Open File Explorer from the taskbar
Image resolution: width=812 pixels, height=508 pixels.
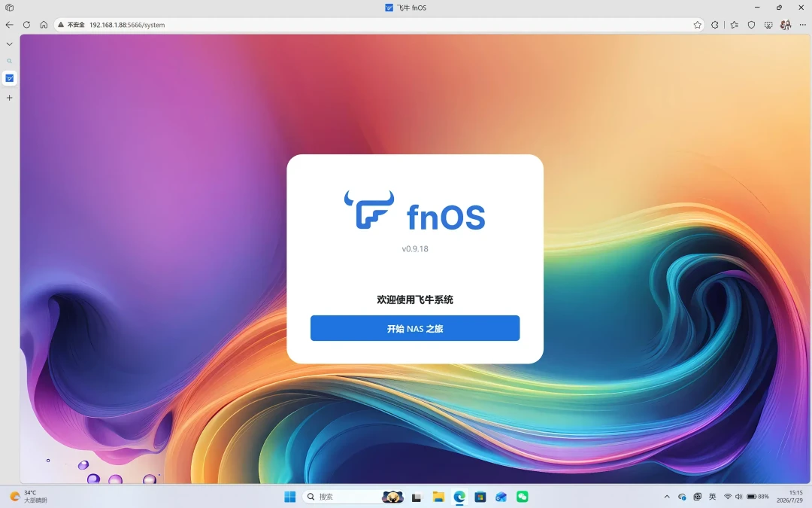438,497
